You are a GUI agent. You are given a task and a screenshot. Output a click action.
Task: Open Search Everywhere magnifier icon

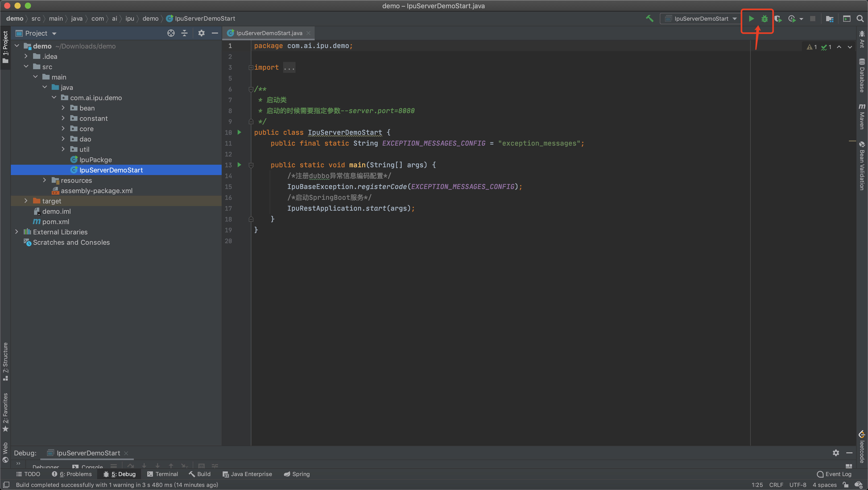pos(860,19)
